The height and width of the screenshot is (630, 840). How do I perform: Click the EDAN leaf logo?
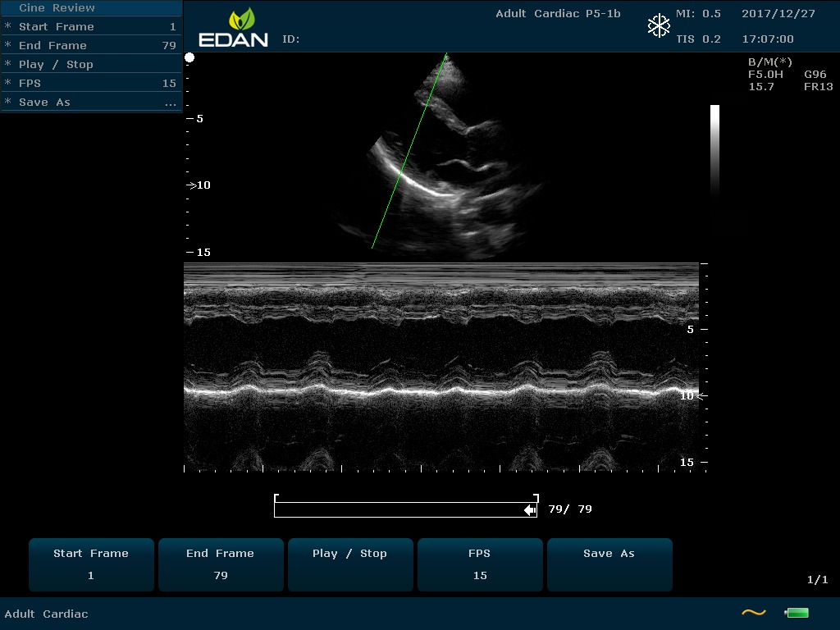click(x=241, y=20)
